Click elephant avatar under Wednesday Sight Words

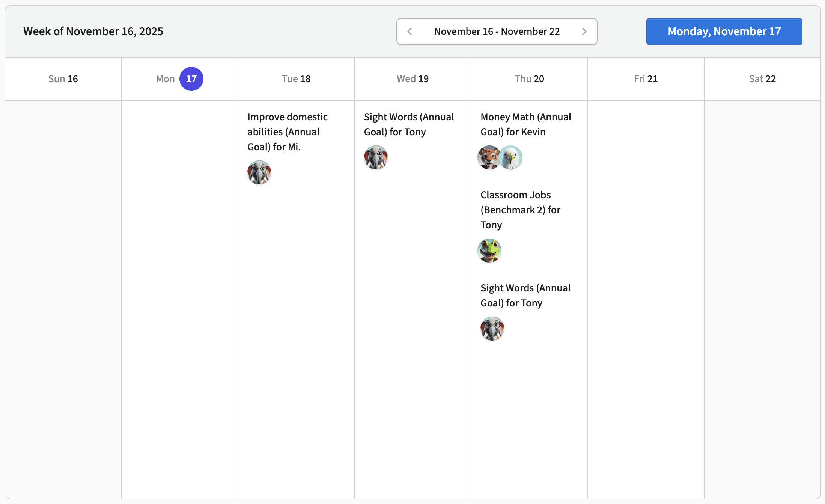(376, 157)
